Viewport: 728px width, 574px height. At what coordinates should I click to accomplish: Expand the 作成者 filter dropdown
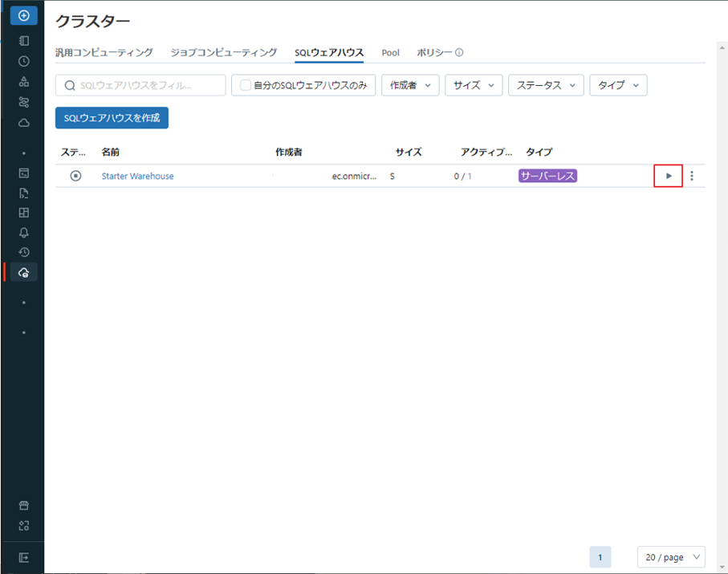click(x=409, y=85)
